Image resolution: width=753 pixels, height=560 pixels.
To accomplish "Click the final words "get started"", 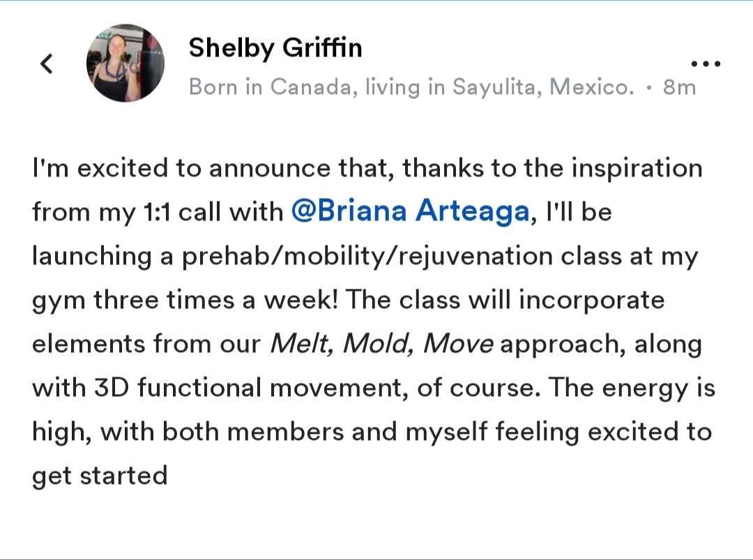I will click(x=100, y=476).
